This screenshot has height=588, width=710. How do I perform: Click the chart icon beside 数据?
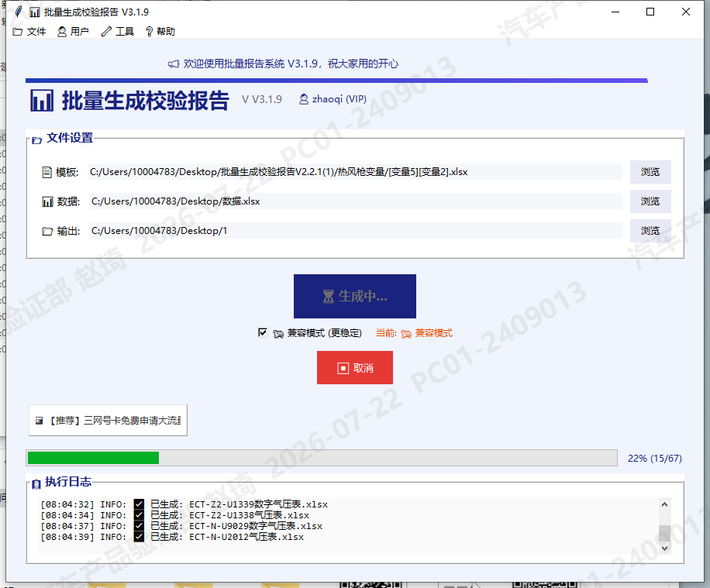47,202
